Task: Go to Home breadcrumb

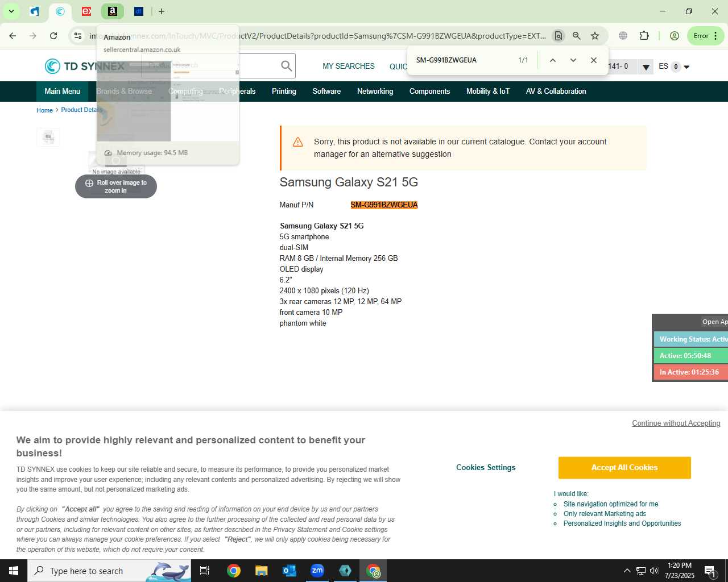Action: click(44, 110)
